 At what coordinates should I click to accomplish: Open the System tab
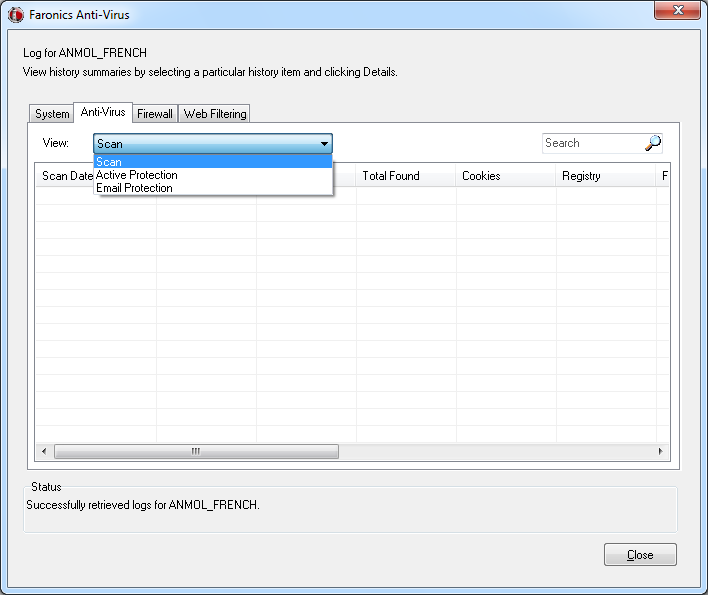pos(52,114)
